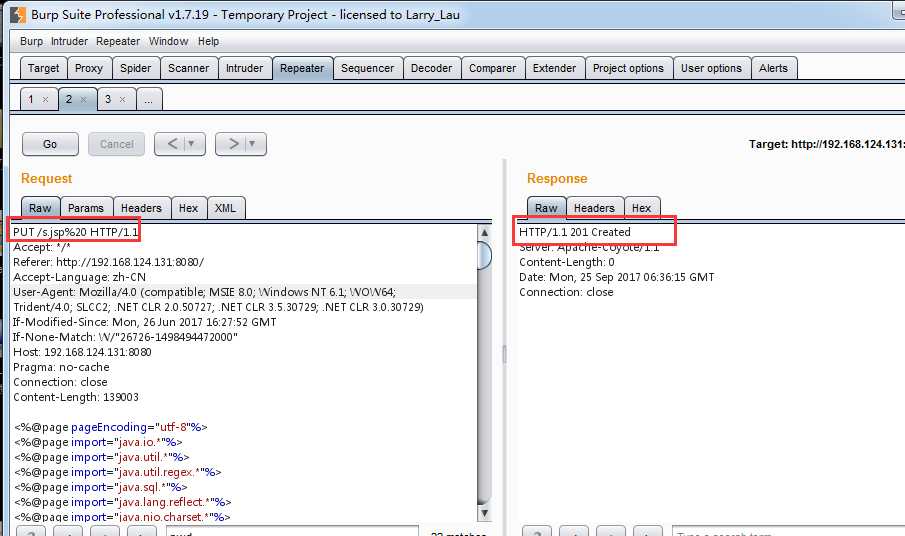Click the If-Modified-Since header line
Image resolution: width=905 pixels, height=536 pixels.
pyautogui.click(x=144, y=322)
